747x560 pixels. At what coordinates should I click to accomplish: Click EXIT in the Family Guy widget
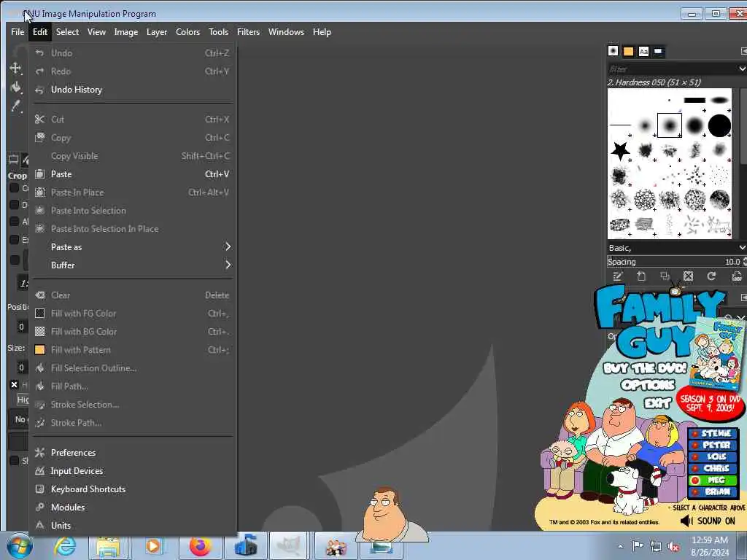pyautogui.click(x=657, y=403)
